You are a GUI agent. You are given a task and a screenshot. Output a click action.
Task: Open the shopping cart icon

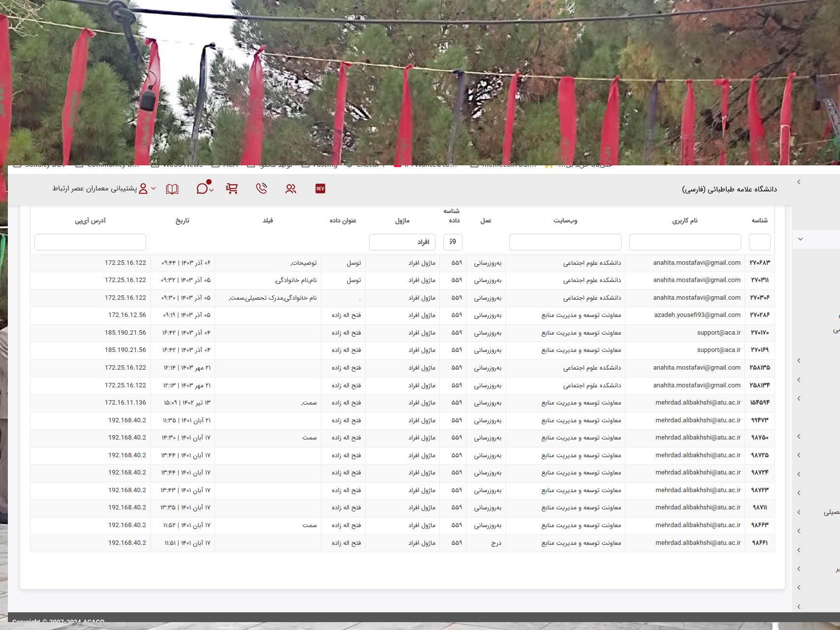pyautogui.click(x=232, y=189)
